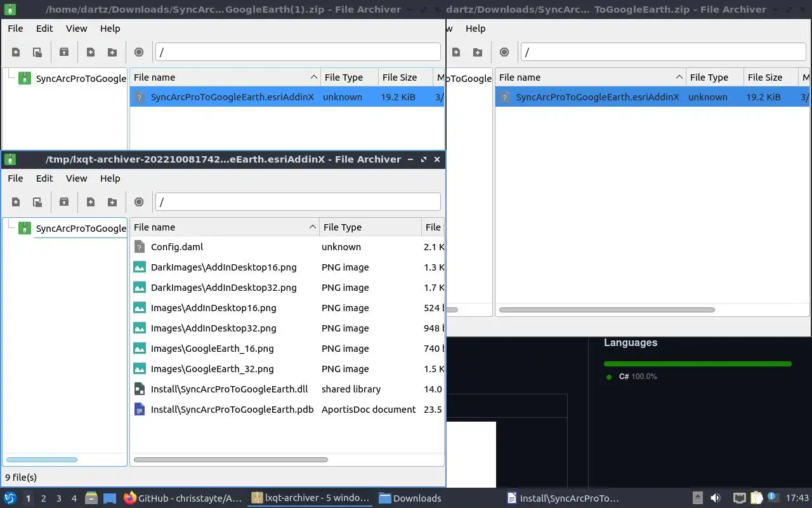Sort by File Type in ToGoogleEarth.zip window
This screenshot has height=508, width=812.
point(715,77)
